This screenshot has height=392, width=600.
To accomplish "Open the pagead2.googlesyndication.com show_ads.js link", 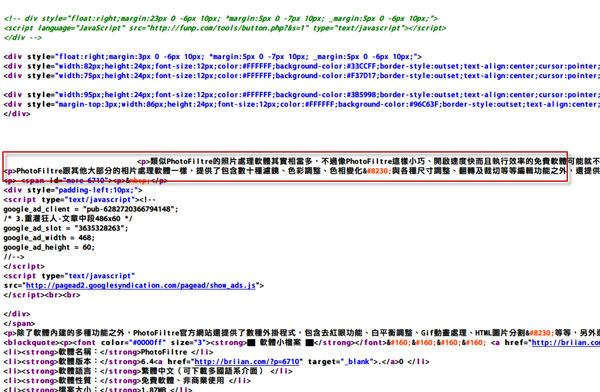I will 140,286.
